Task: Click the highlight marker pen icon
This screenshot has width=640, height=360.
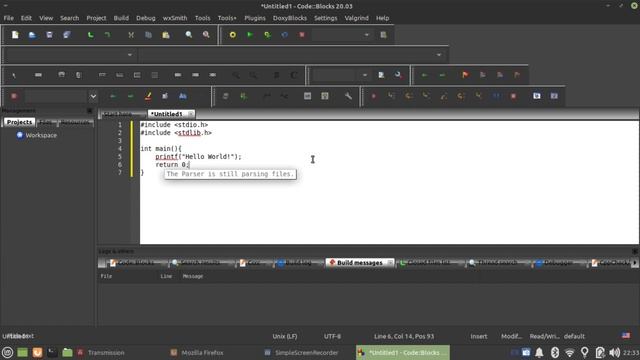Action: (x=148, y=96)
